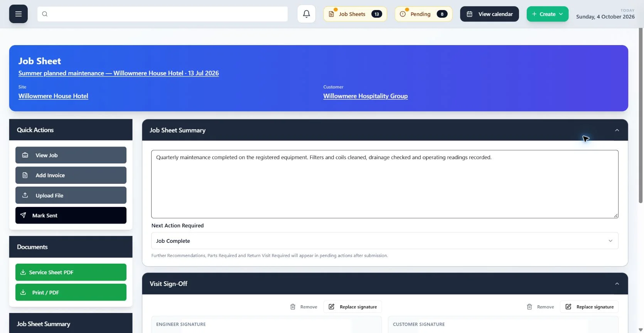Open the View calendar button
The height and width of the screenshot is (333, 644).
pos(489,14)
